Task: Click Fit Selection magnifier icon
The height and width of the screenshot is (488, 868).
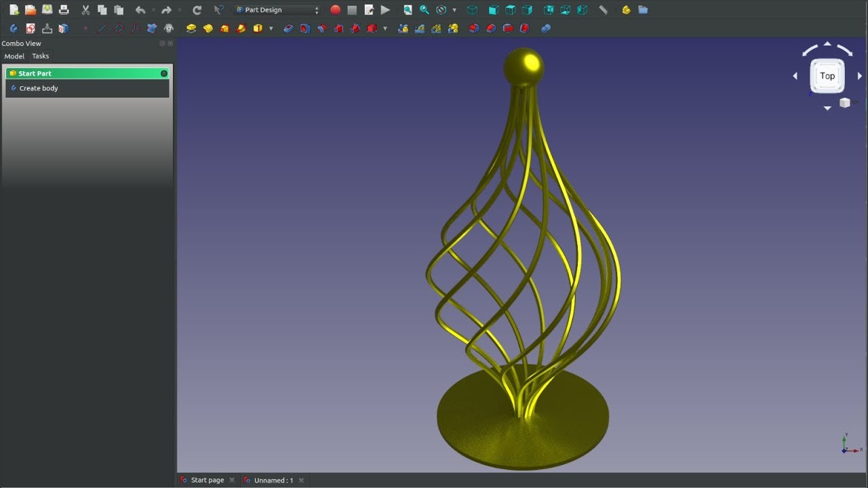Action: [x=425, y=10]
